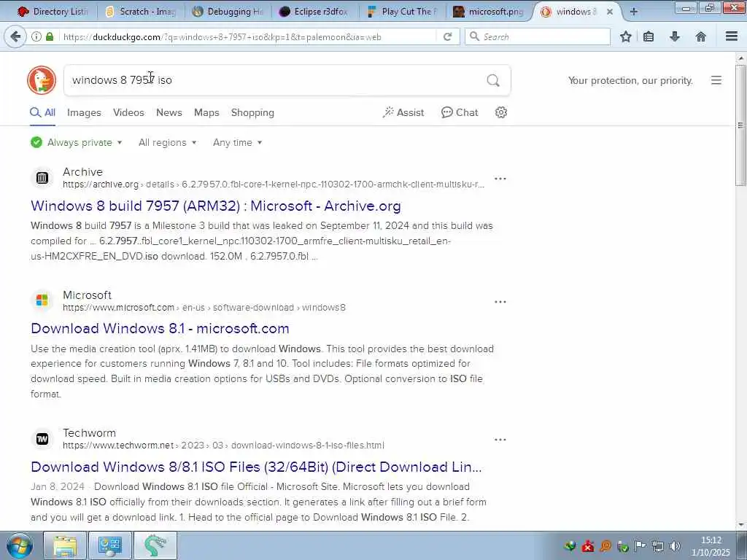Click the DuckDuckGo duck logo
This screenshot has width=747, height=560.
tap(42, 80)
